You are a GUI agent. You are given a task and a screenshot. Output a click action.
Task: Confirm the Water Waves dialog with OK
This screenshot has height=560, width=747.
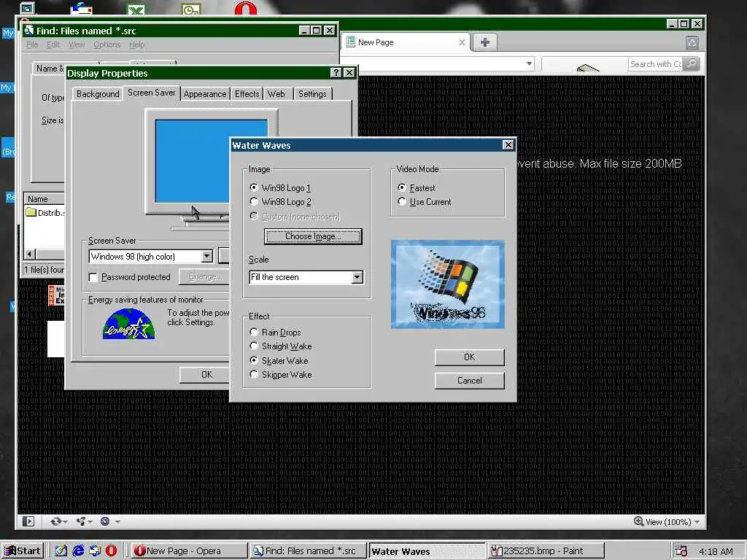pyautogui.click(x=469, y=357)
